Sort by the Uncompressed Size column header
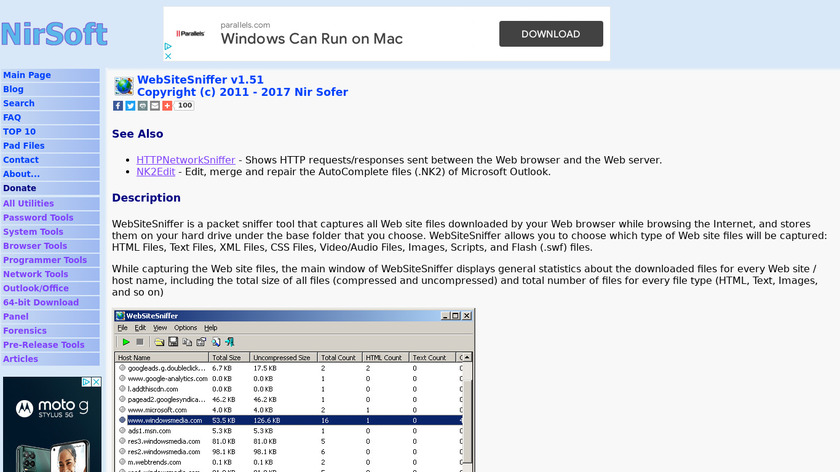840x472 pixels. [x=283, y=357]
